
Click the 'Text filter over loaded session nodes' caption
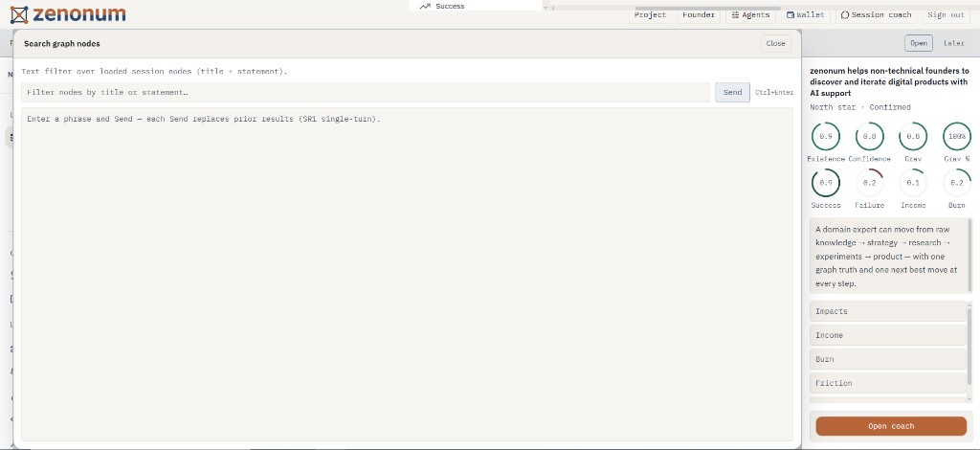click(x=154, y=71)
